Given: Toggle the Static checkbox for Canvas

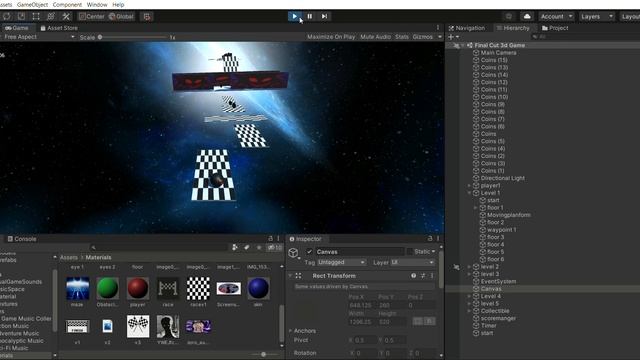Looking at the screenshot, I should (409, 252).
